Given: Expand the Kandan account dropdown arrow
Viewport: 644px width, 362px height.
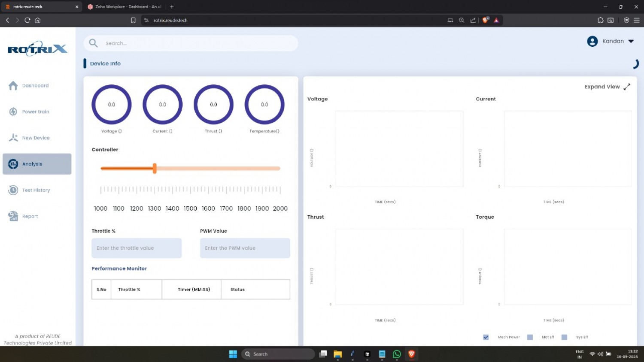Looking at the screenshot, I should pyautogui.click(x=631, y=42).
